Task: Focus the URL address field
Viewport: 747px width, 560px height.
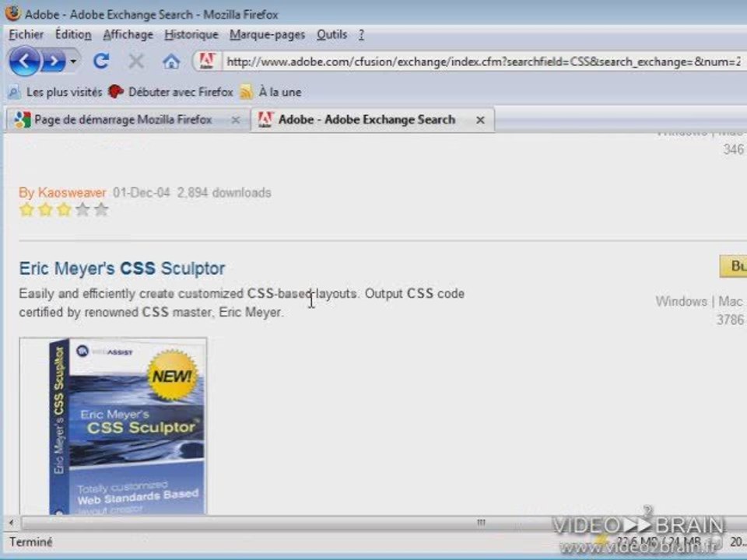Action: [483, 61]
